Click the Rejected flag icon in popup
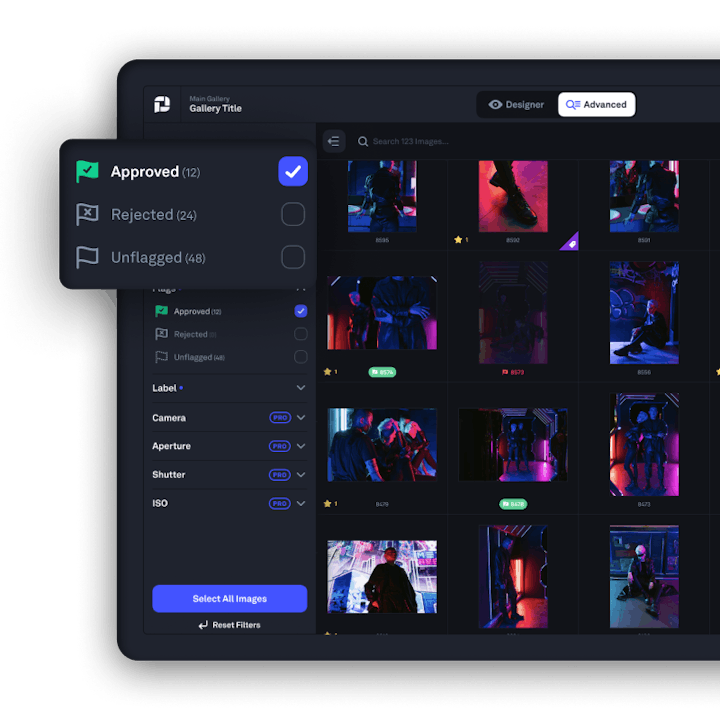Screen dimensions: 720x720 click(x=87, y=214)
